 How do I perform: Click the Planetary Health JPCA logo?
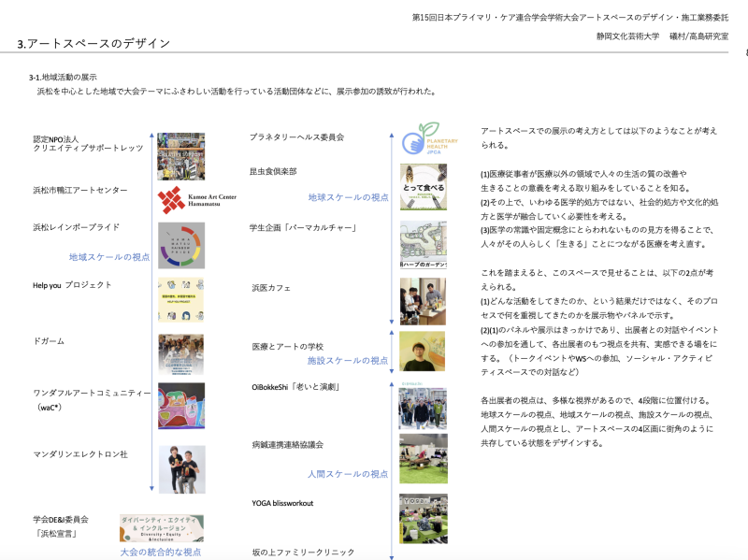[x=429, y=138]
